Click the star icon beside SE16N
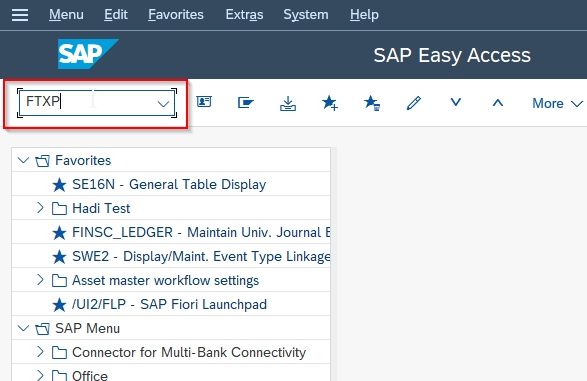Screen dimensions: 587x381 click(59, 185)
